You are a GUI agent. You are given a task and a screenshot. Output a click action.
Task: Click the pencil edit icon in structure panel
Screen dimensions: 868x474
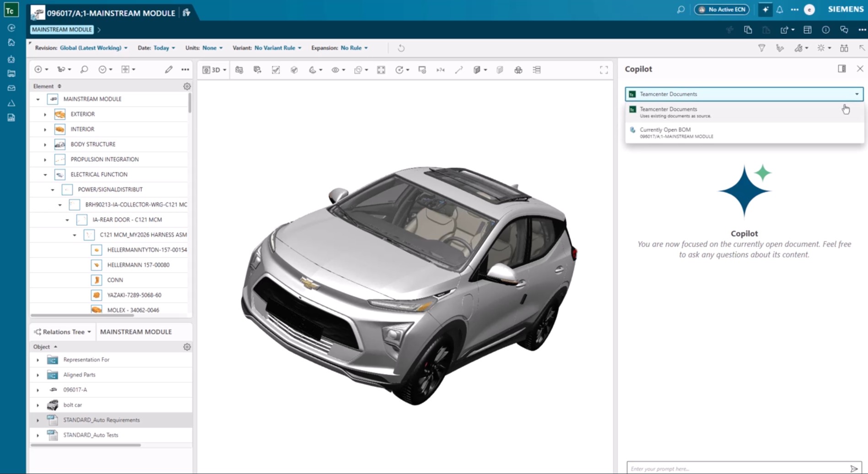pyautogui.click(x=169, y=69)
